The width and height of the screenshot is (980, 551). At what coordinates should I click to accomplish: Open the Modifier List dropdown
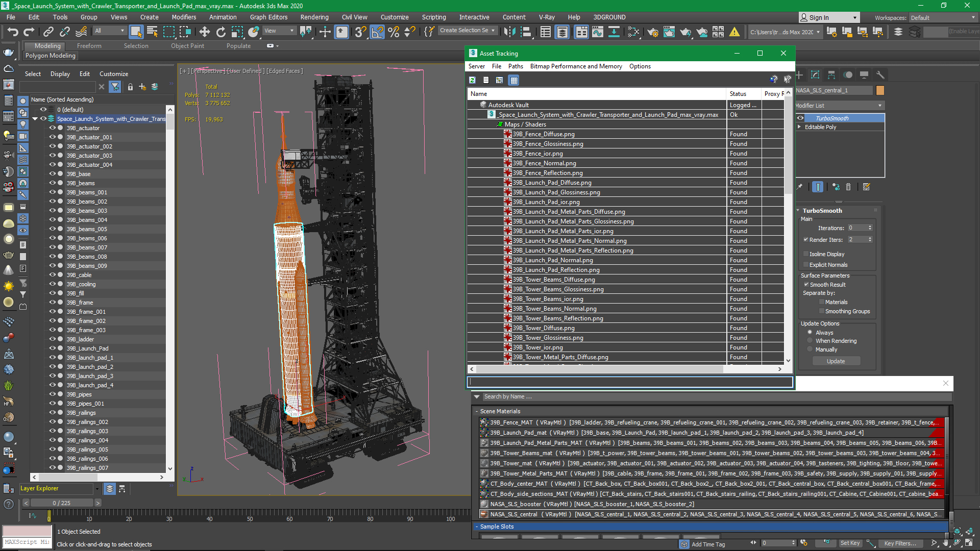pos(839,106)
